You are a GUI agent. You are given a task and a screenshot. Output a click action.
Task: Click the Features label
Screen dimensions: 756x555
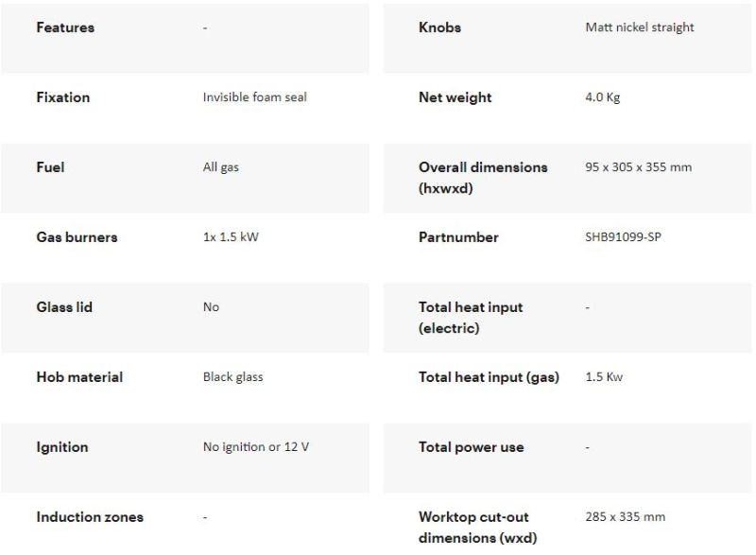(x=65, y=27)
